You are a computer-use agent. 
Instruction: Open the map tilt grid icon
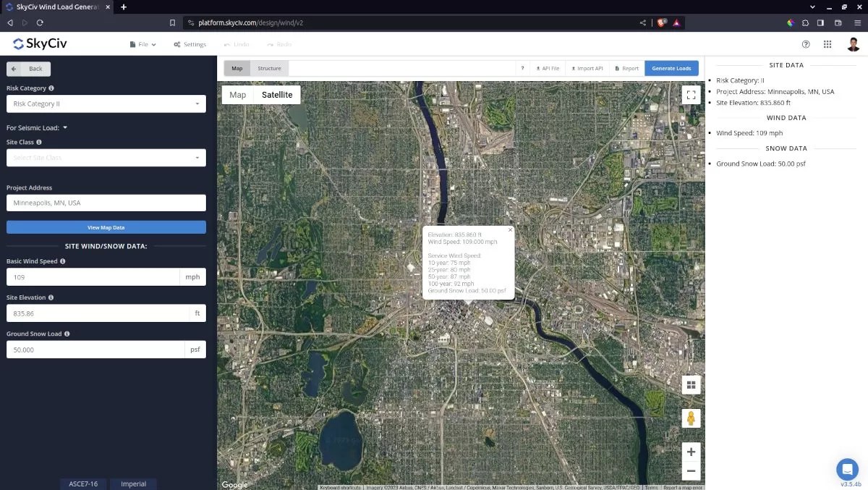click(691, 385)
